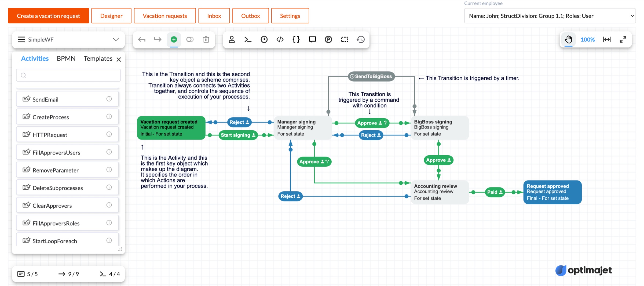Screen dimensions: 644x286
Task: Select the Manager signing activity node
Action: coord(303,128)
